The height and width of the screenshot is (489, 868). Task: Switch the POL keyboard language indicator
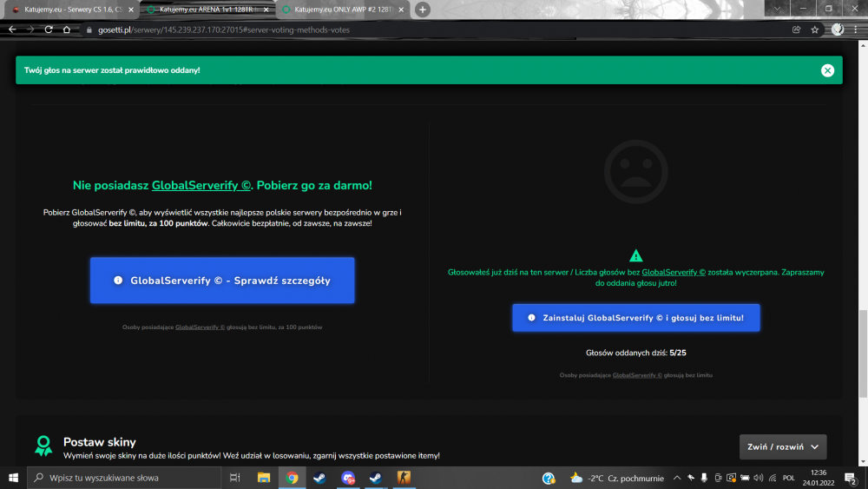[x=789, y=478]
